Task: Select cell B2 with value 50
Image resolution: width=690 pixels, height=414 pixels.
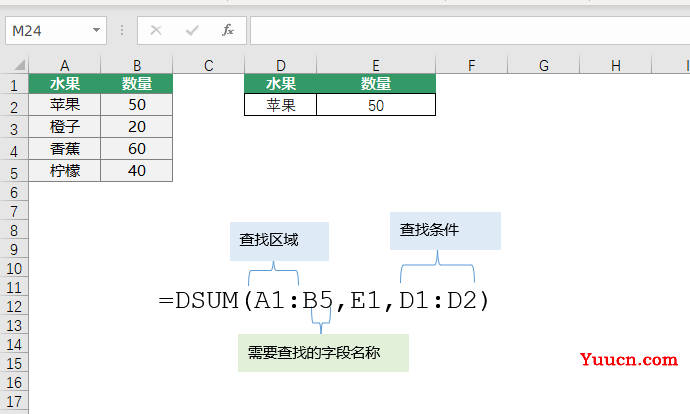Action: (x=137, y=105)
